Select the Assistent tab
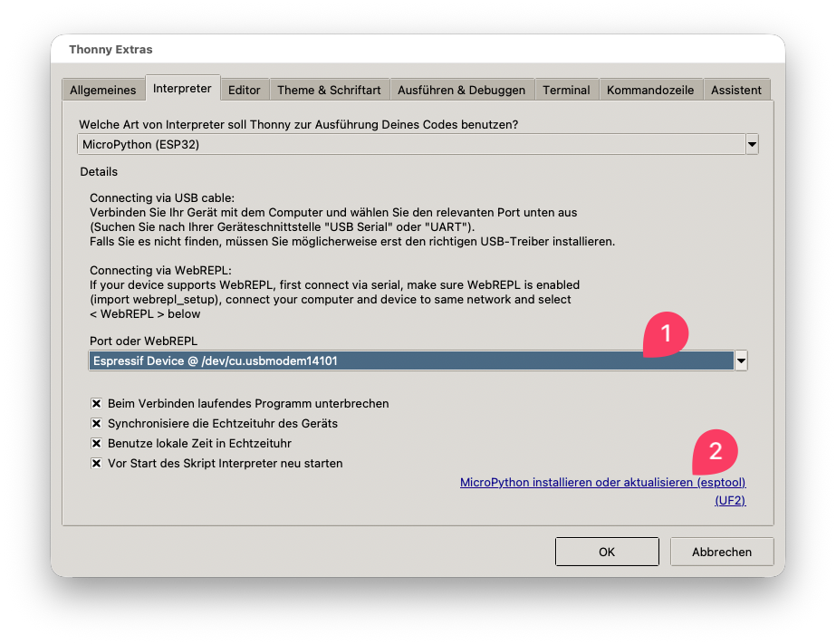The image size is (836, 644). (735, 90)
